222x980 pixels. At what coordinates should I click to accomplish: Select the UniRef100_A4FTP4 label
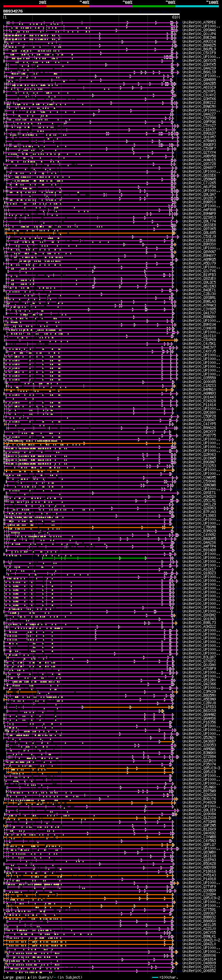[x=199, y=546]
